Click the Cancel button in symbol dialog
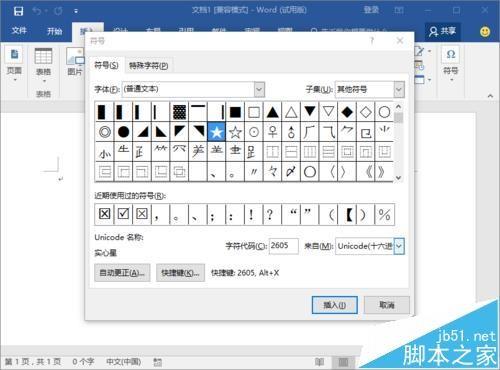The height and width of the screenshot is (370, 500). tap(387, 305)
